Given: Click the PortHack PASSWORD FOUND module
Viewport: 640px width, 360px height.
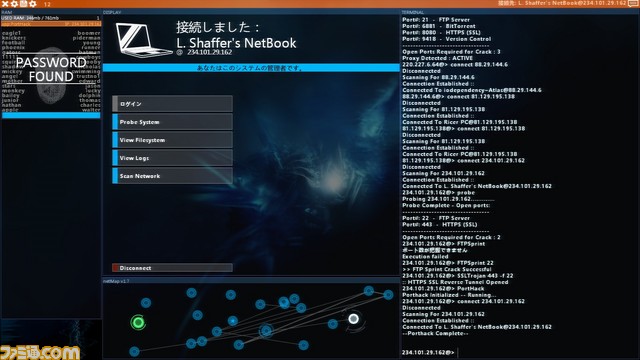Looking at the screenshot, I should (51, 70).
